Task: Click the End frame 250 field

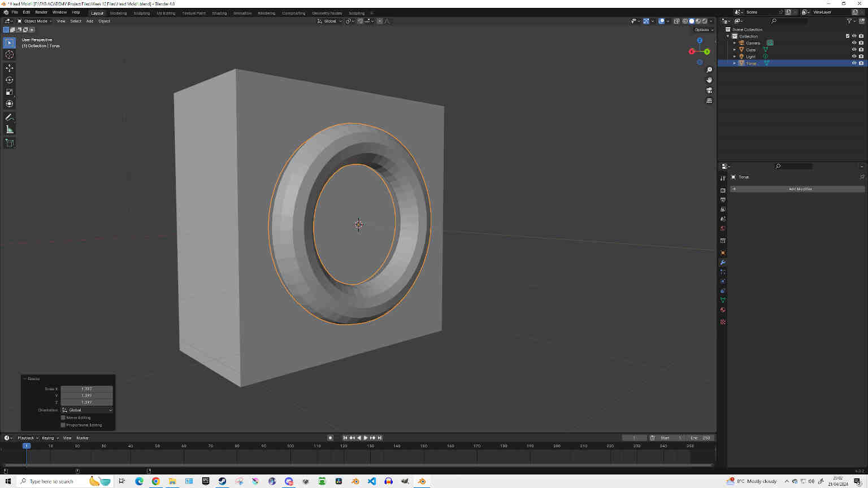Action: tap(700, 438)
